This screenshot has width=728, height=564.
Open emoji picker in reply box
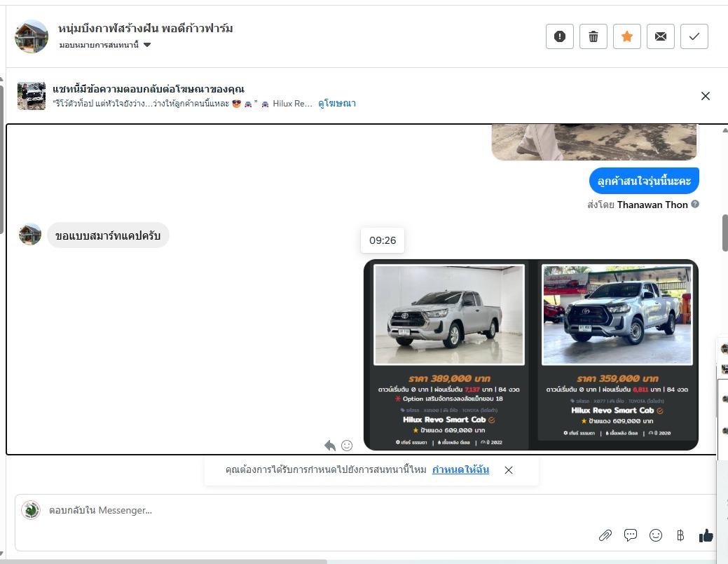click(x=656, y=536)
